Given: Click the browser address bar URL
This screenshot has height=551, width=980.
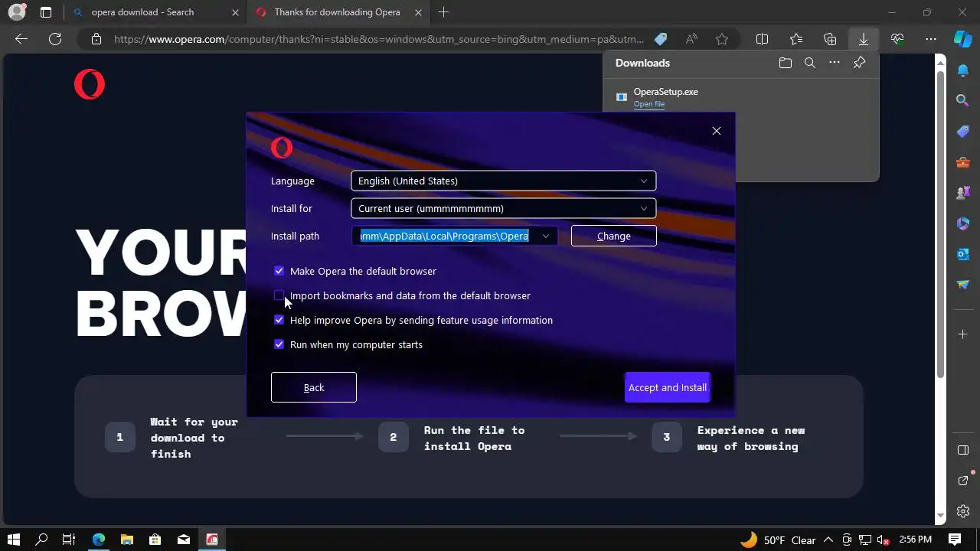Looking at the screenshot, I should click(x=379, y=39).
